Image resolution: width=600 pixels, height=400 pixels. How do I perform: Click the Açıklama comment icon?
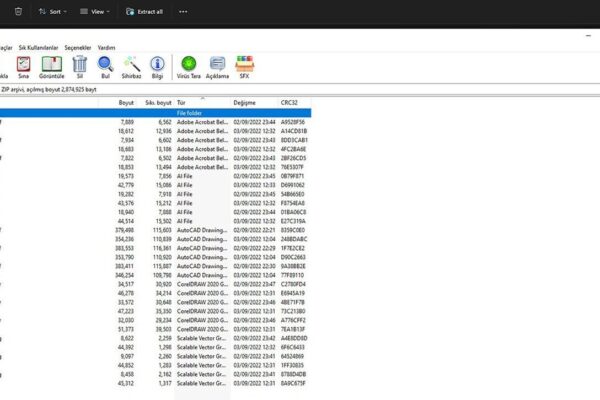coord(217,65)
